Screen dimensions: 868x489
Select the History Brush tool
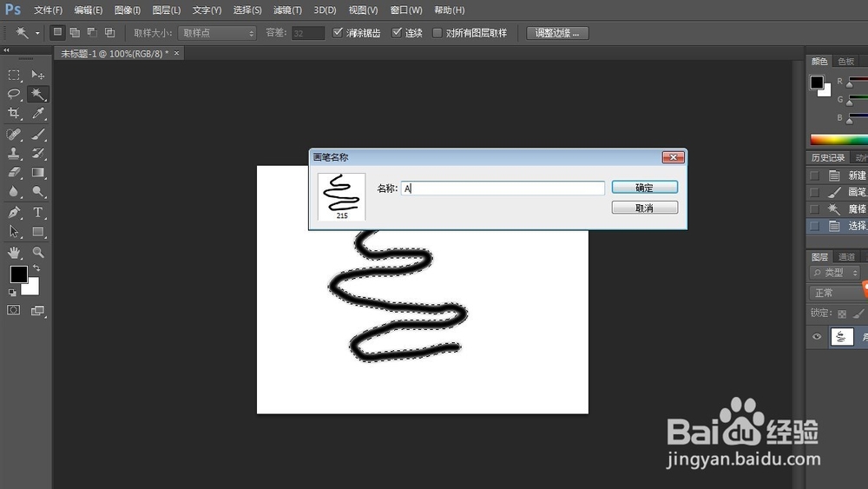(x=37, y=154)
